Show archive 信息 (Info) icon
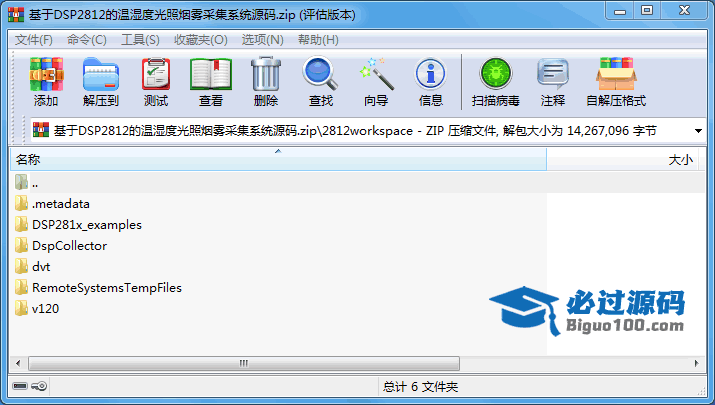This screenshot has width=715, height=405. pos(431,81)
